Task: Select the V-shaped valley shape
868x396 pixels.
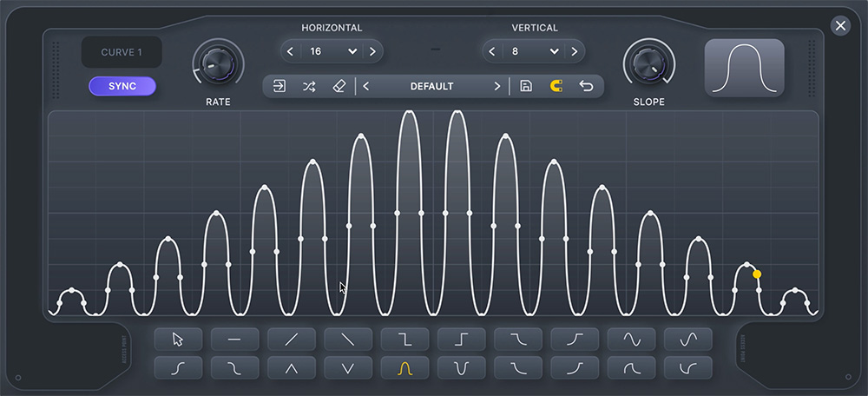Action: [348, 367]
